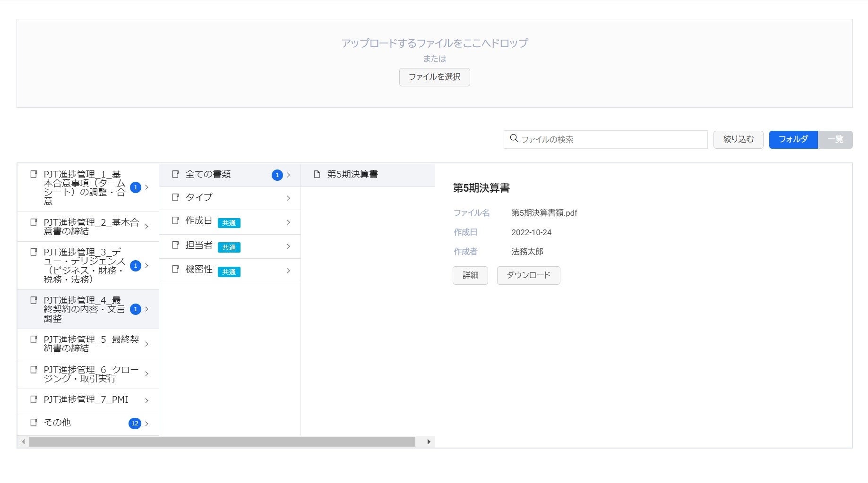
Task: Select the 第5期決算書 list entry
Action: coord(352,174)
